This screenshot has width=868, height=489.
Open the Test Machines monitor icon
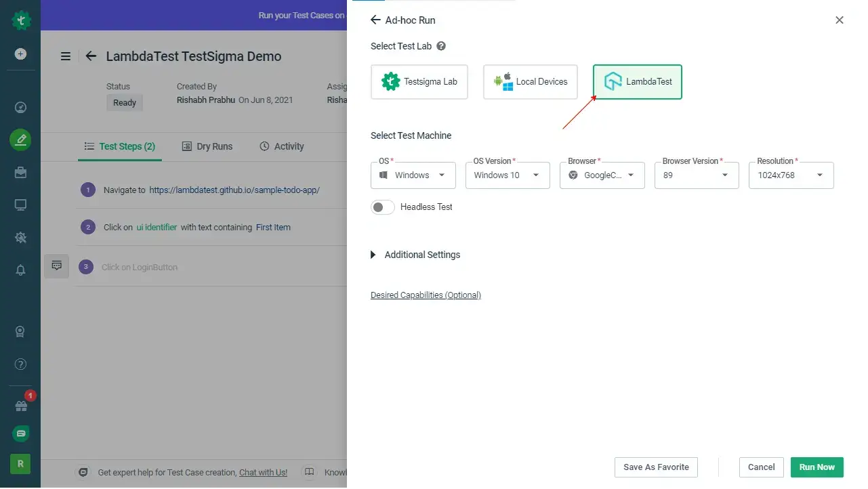point(20,205)
